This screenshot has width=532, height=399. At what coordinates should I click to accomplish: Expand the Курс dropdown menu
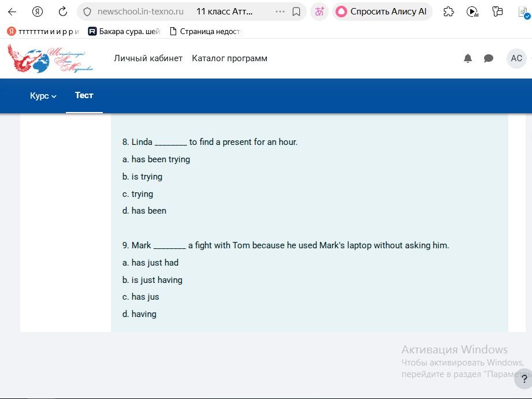coord(43,96)
